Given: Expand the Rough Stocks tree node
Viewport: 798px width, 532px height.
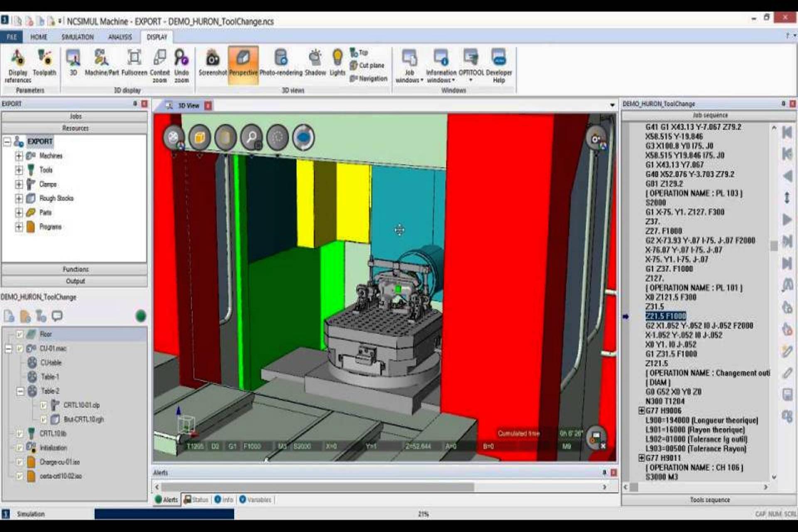Looking at the screenshot, I should pyautogui.click(x=19, y=198).
